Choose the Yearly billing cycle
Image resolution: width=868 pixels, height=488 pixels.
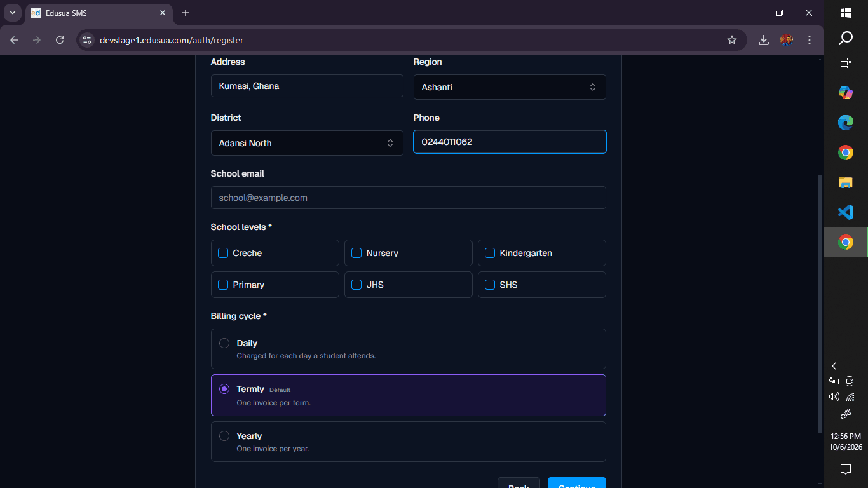pyautogui.click(x=409, y=442)
